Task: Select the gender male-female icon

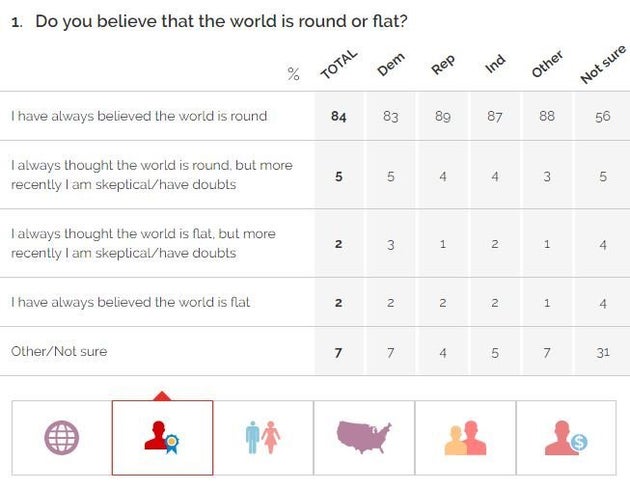Action: tap(263, 437)
